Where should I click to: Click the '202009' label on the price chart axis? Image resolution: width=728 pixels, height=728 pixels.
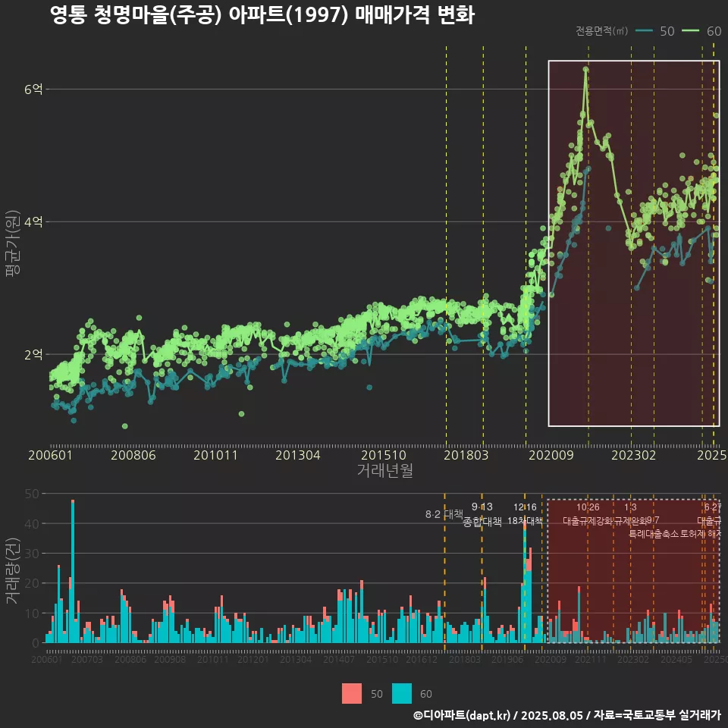pos(551,455)
